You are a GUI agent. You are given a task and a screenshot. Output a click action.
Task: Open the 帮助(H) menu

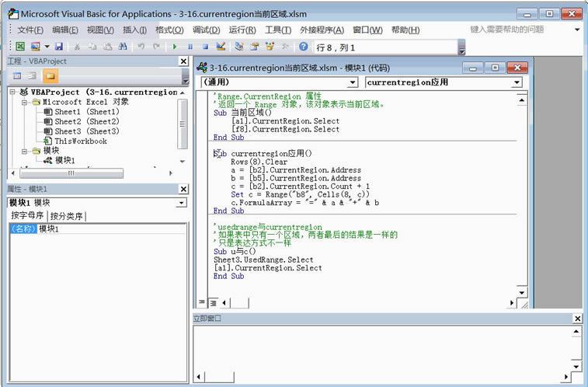click(x=405, y=30)
